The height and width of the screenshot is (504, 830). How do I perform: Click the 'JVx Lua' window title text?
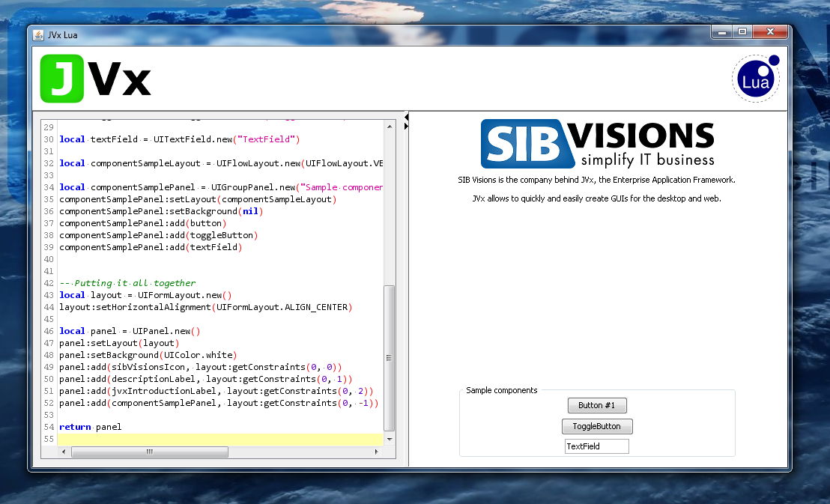[x=62, y=35]
